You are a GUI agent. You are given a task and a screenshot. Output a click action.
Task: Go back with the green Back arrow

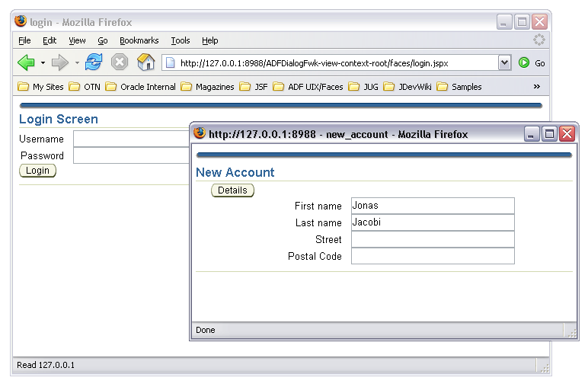pyautogui.click(x=26, y=62)
